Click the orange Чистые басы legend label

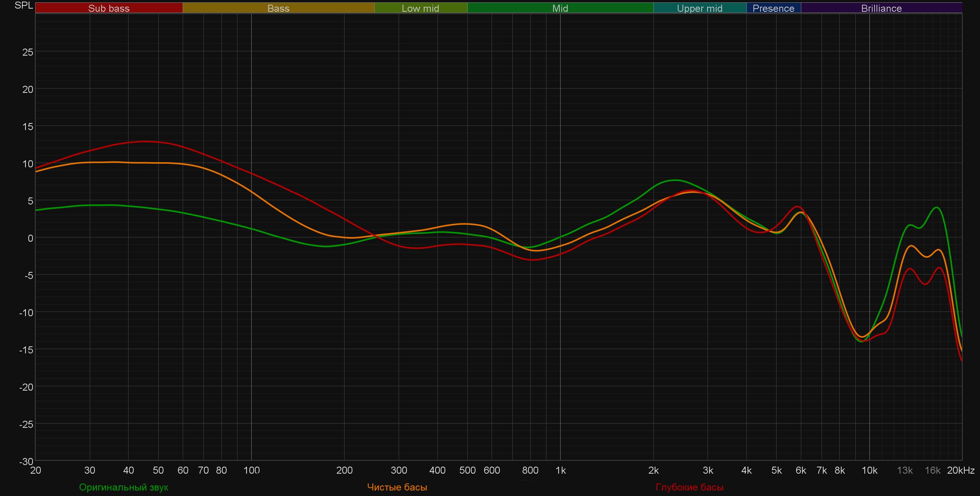point(397,487)
